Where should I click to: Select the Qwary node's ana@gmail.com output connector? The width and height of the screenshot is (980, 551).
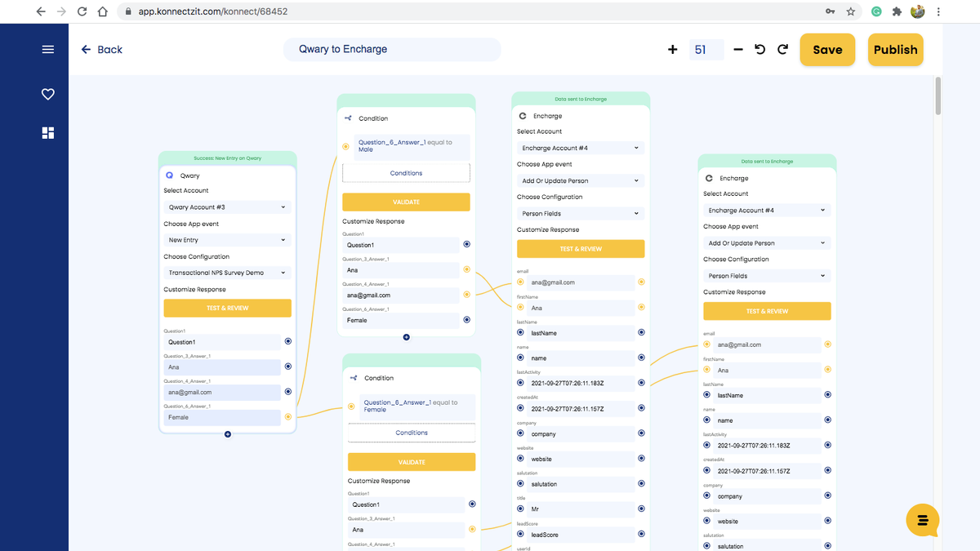pos(288,392)
